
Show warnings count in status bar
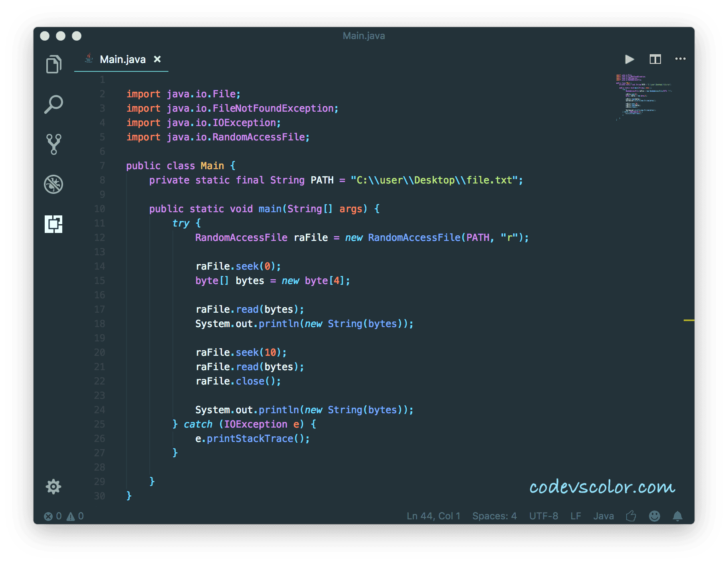(75, 516)
